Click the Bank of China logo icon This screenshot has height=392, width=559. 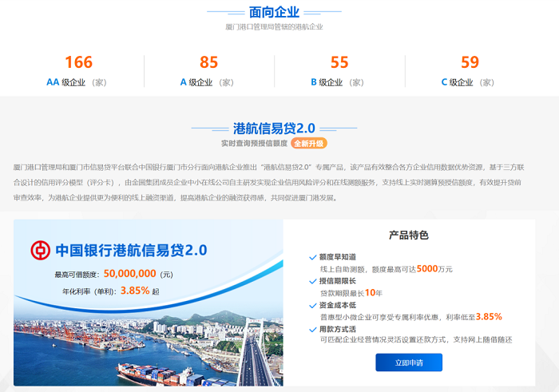pyautogui.click(x=38, y=250)
